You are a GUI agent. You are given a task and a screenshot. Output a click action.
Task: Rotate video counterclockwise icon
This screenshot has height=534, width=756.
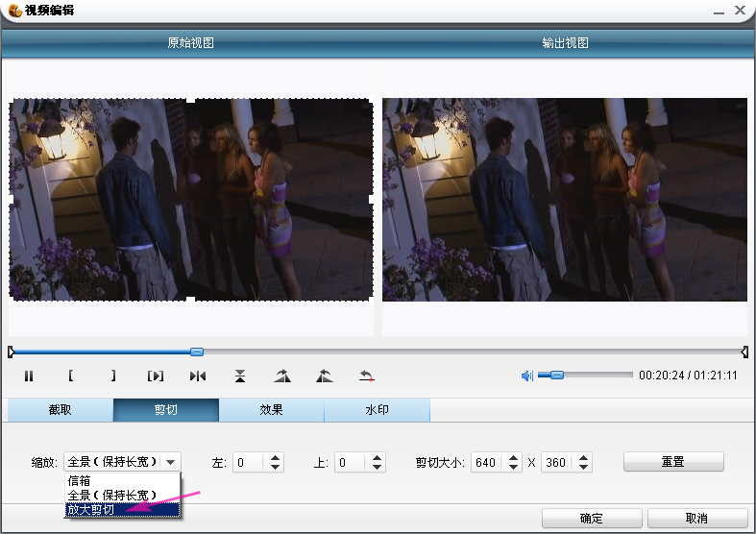click(325, 376)
